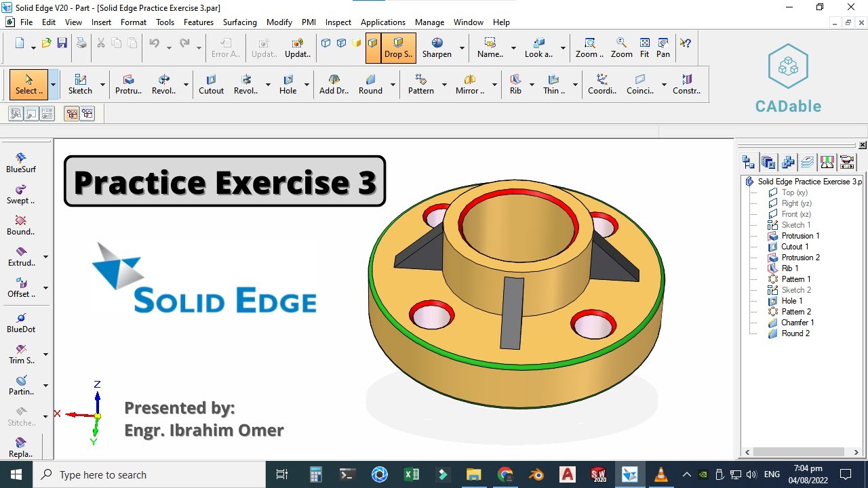Click the Update All button
Viewport: 868px width, 488px height.
[x=297, y=47]
